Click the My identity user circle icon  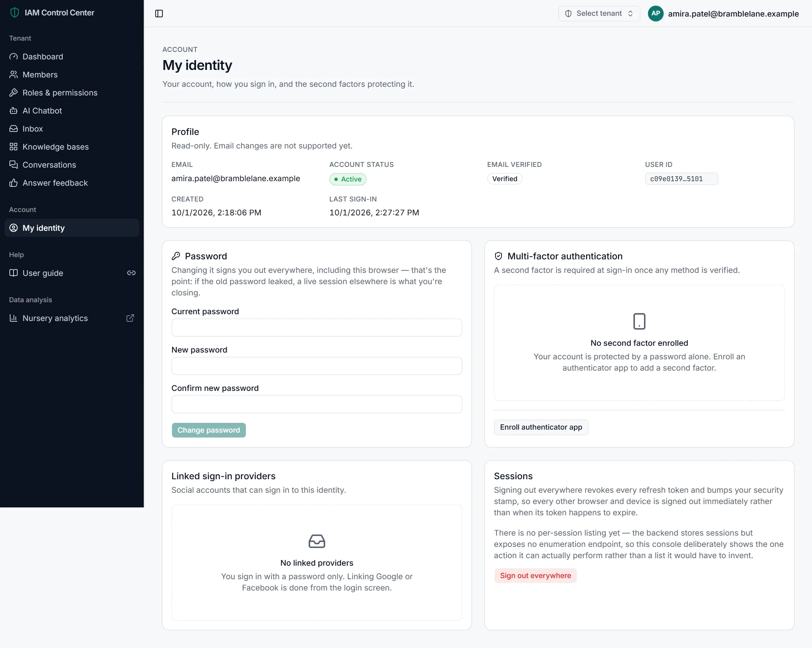coord(14,228)
